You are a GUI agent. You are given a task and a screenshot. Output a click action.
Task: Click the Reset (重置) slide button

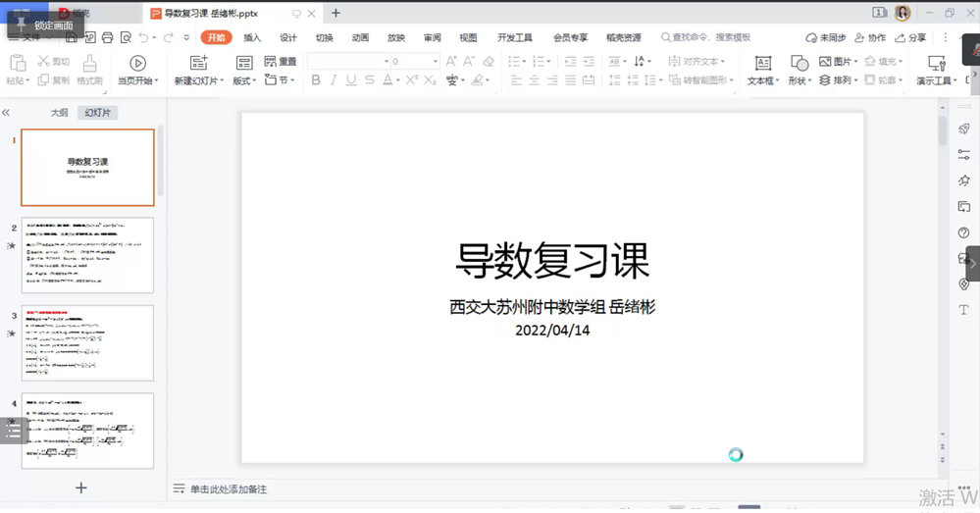click(280, 61)
